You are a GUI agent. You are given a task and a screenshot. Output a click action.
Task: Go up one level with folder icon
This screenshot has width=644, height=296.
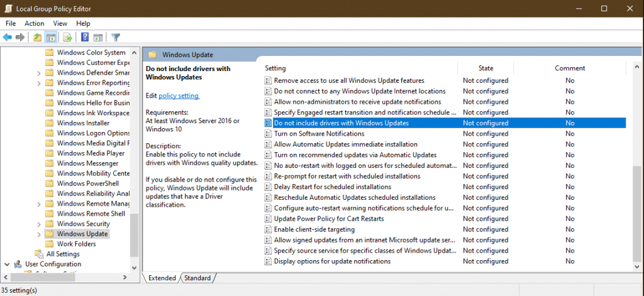point(37,38)
